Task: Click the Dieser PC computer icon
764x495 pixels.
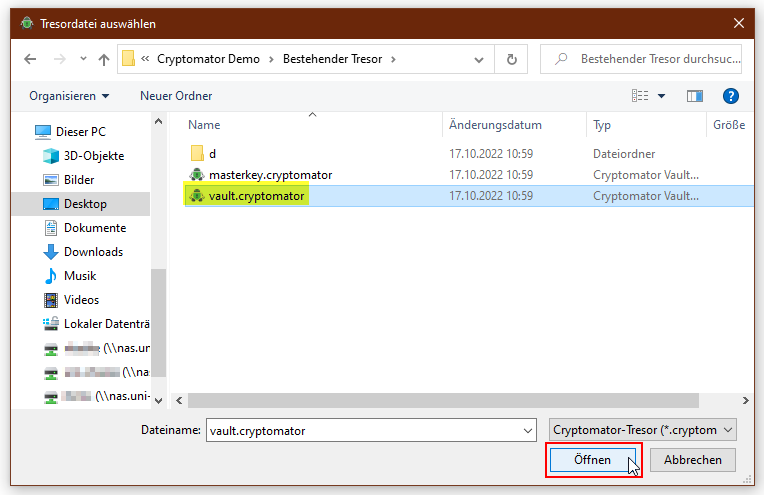Action: pos(43,132)
